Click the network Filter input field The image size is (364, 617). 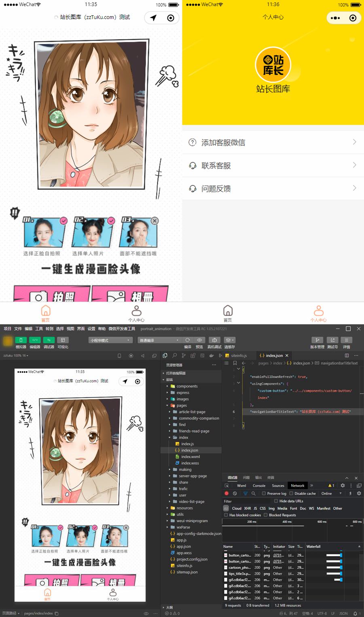247,501
